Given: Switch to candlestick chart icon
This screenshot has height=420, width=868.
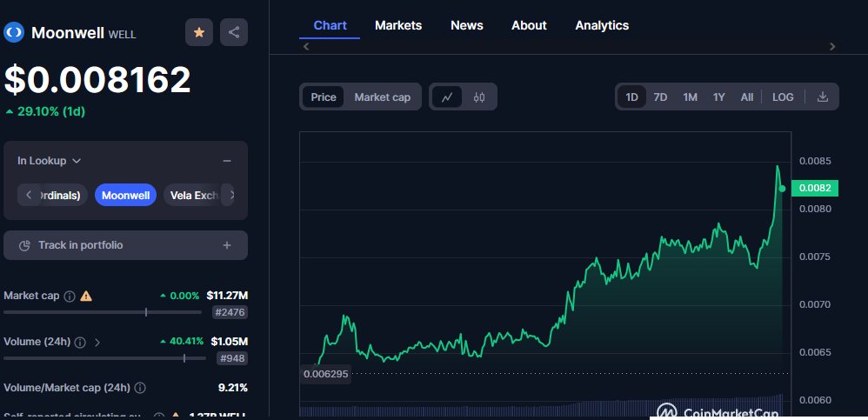Looking at the screenshot, I should coord(479,97).
